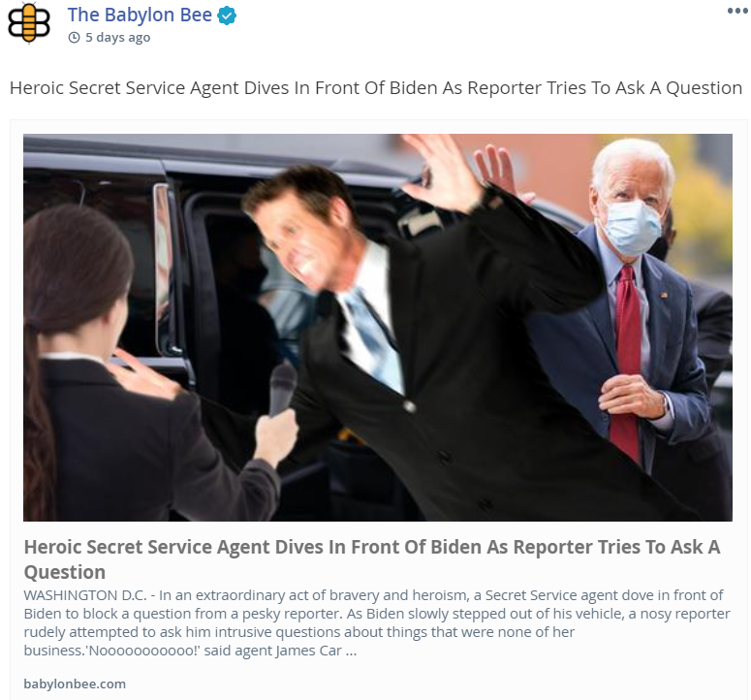Image resolution: width=751 pixels, height=700 pixels.
Task: Open the three-dot post options menu
Action: click(737, 11)
